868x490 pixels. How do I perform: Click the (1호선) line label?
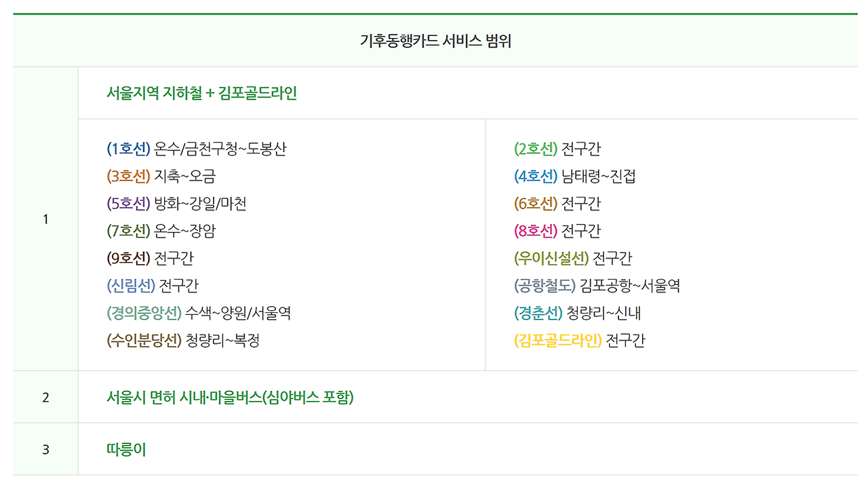[128, 149]
